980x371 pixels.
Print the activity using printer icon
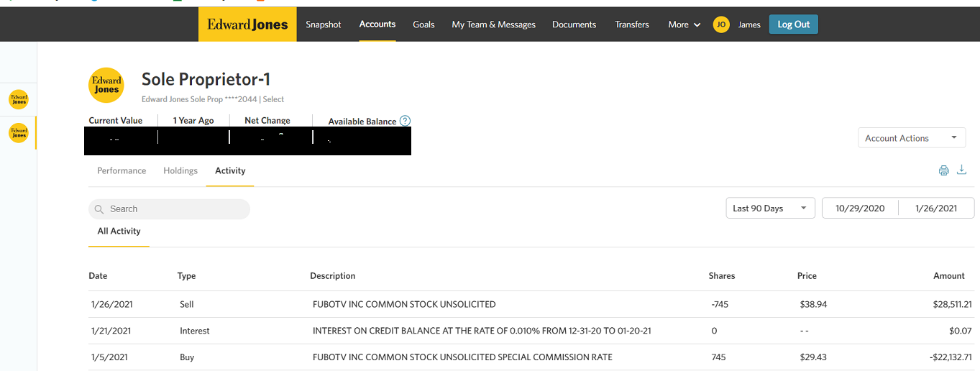[944, 170]
